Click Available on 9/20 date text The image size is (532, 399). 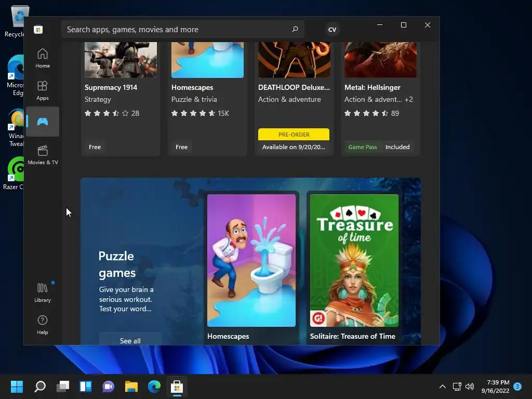tap(294, 147)
